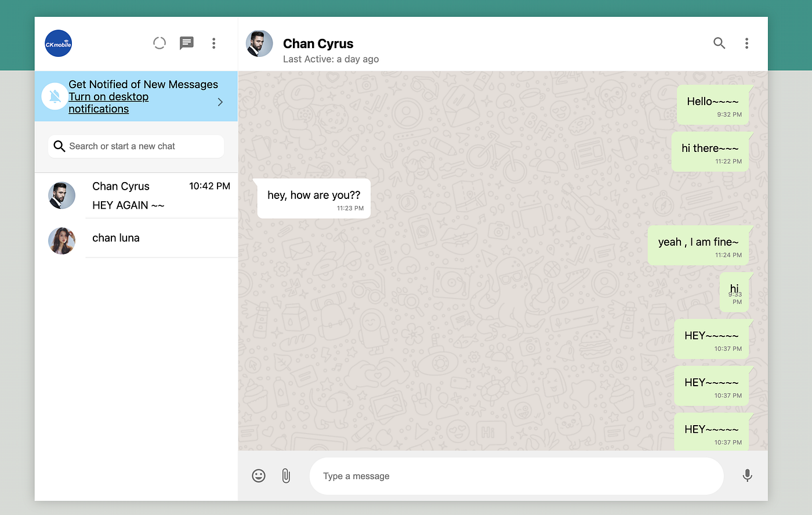Image resolution: width=812 pixels, height=515 pixels.
Task: Start a new chat from the sidebar
Action: [186, 43]
